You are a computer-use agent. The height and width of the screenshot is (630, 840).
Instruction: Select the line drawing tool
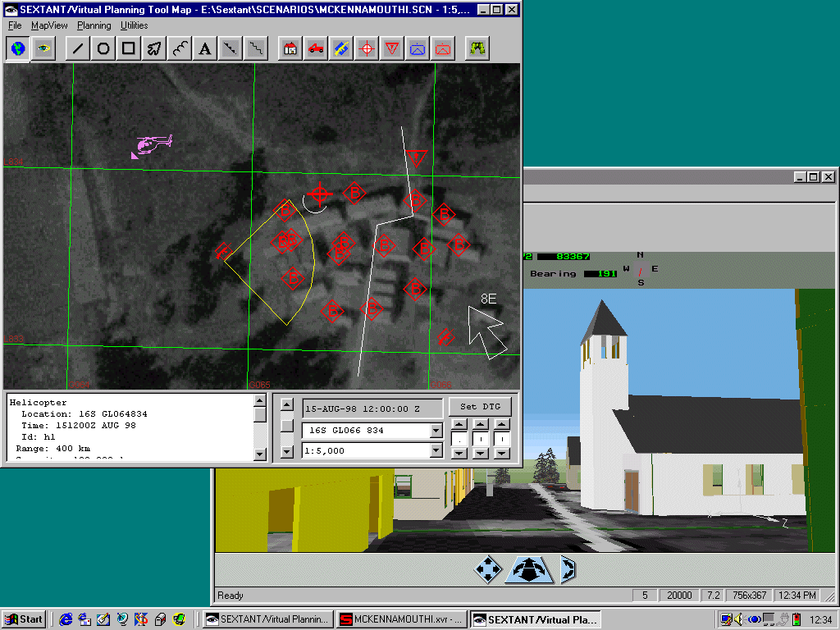click(x=78, y=48)
